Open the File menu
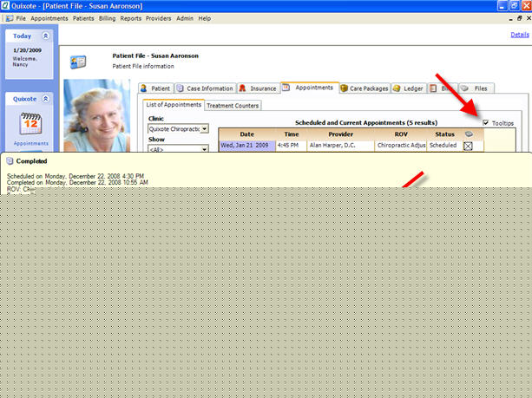This screenshot has height=398, width=532. tap(21, 18)
